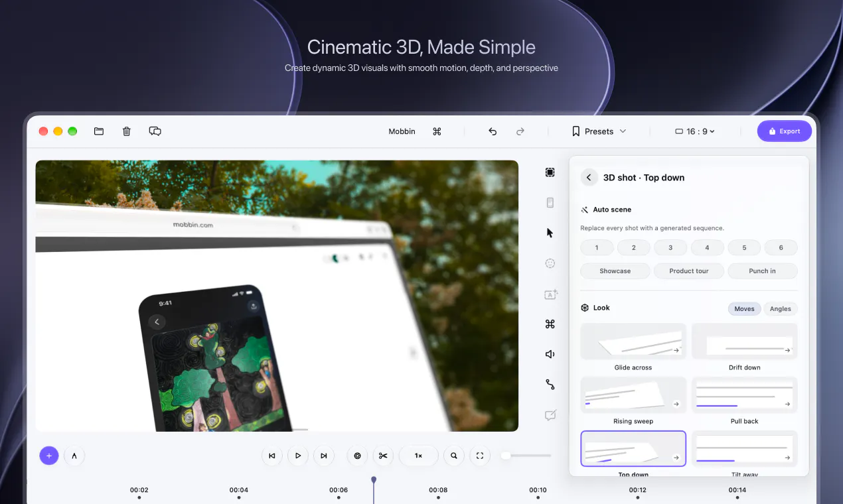This screenshot has height=504, width=843.
Task: Toggle fullscreen preview icon
Action: [479, 456]
